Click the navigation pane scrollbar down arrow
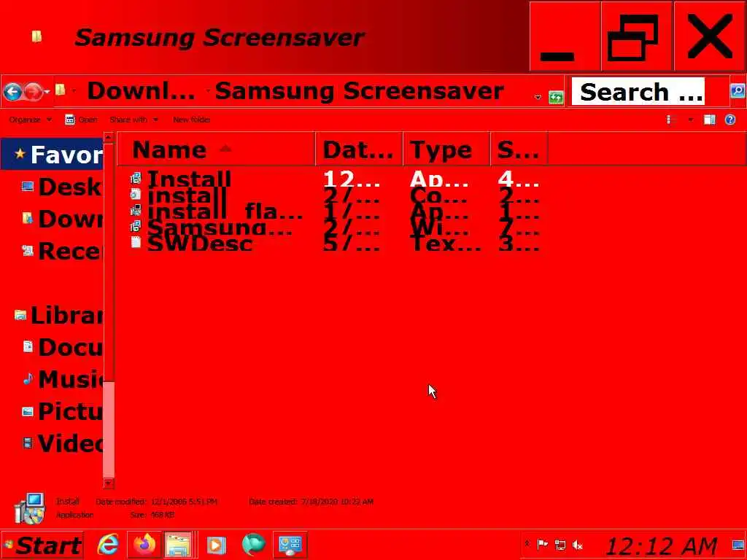This screenshot has width=747, height=560. pyautogui.click(x=109, y=484)
